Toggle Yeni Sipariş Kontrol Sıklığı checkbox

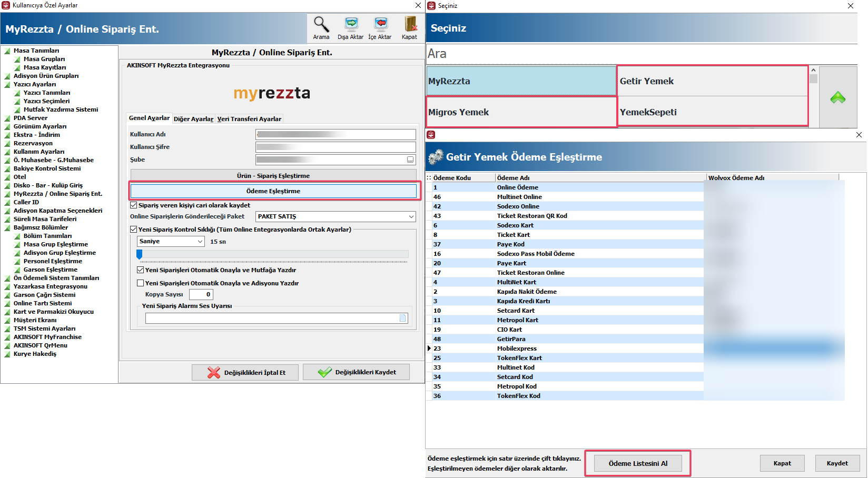[133, 230]
